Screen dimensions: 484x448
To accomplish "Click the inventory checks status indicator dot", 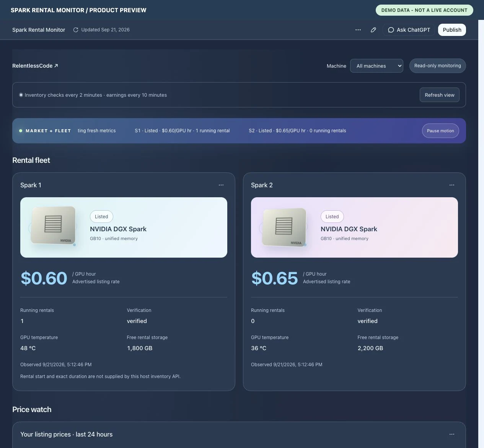I will tap(21, 95).
